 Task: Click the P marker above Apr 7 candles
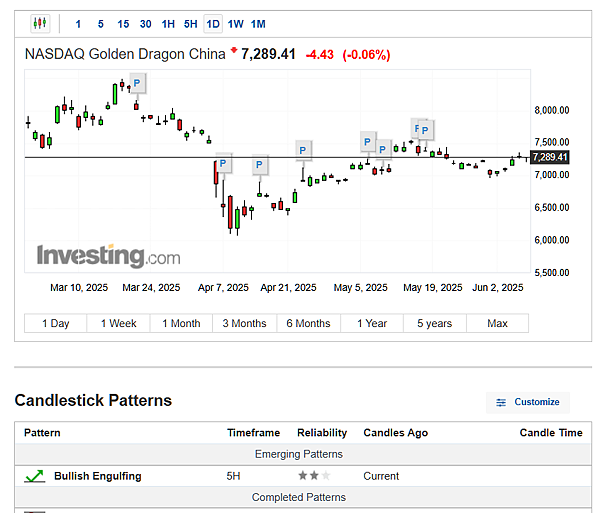[224, 165]
